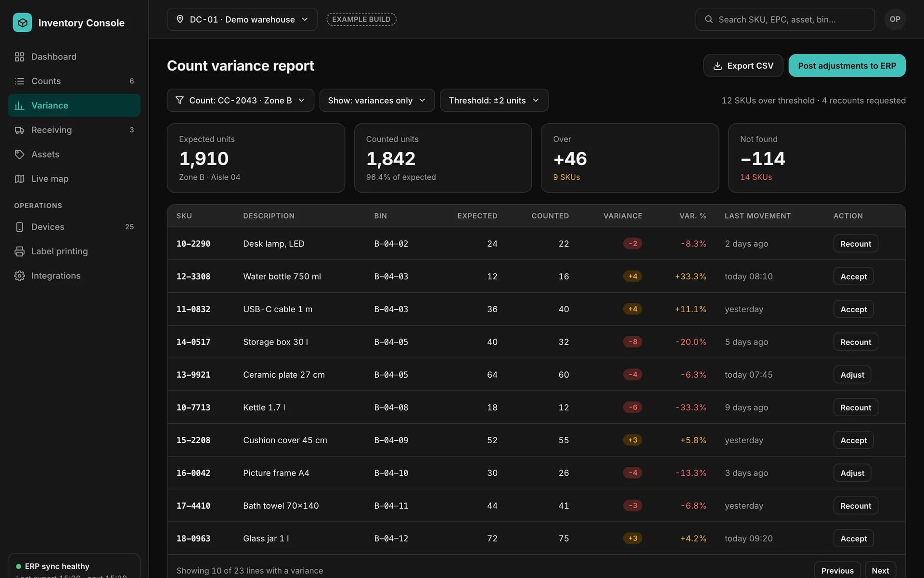Post adjustments to ERP
This screenshot has height=578, width=924.
pyautogui.click(x=847, y=66)
